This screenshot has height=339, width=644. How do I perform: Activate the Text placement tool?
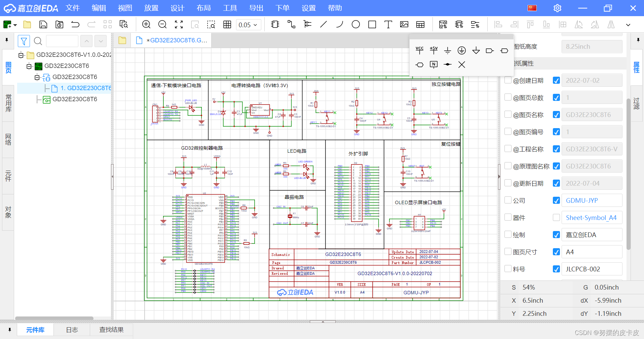(388, 24)
